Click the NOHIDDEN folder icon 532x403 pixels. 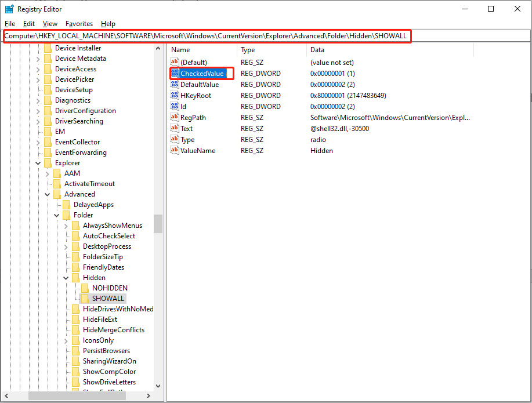(x=85, y=288)
